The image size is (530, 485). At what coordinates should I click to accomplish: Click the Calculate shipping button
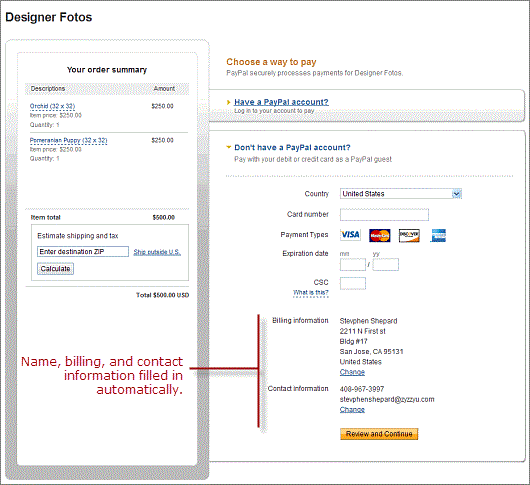[55, 269]
